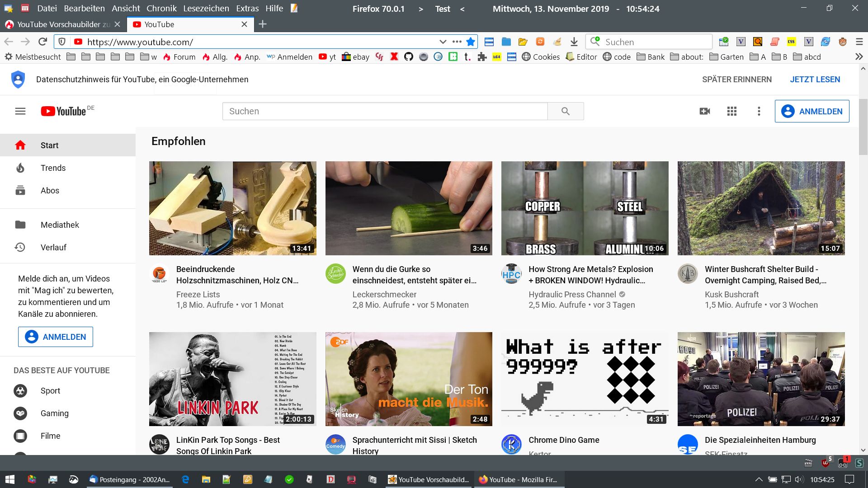
Task: Open the create video camera icon
Action: tap(704, 111)
